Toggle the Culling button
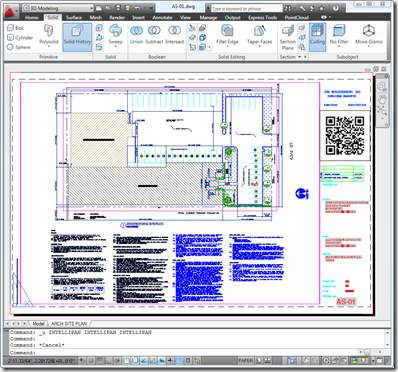This screenshot has height=372, width=398. coord(317,37)
